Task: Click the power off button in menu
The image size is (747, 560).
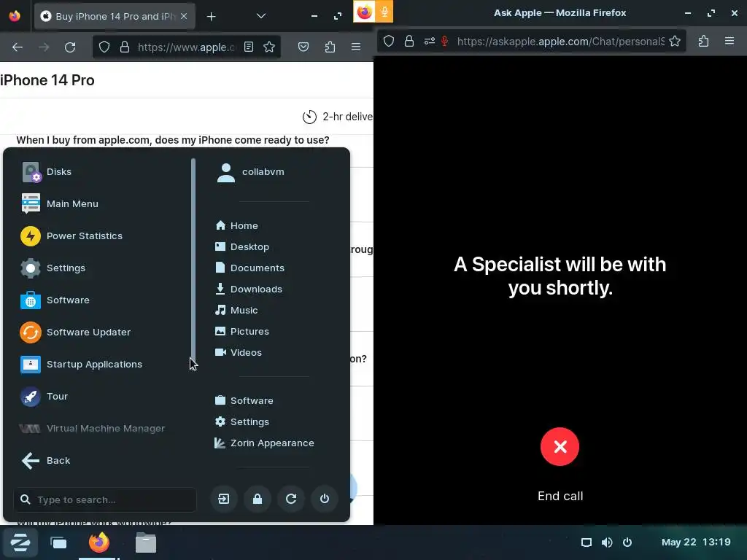Action: pos(325,499)
